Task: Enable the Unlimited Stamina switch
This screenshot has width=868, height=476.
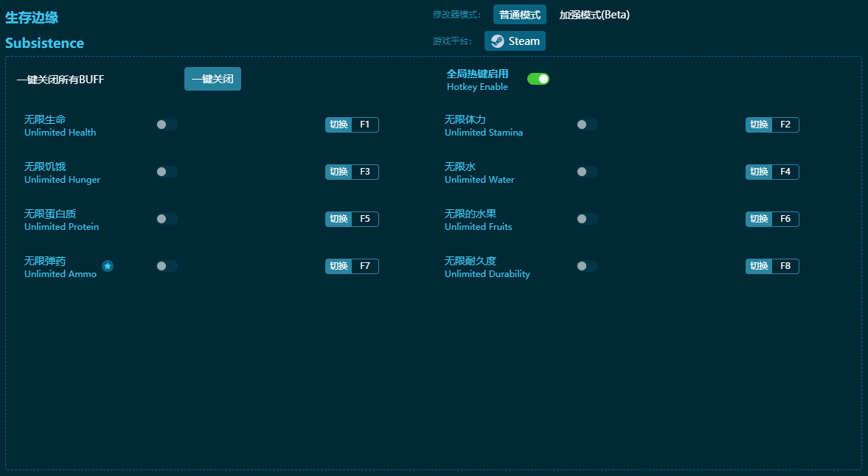Action: point(587,125)
